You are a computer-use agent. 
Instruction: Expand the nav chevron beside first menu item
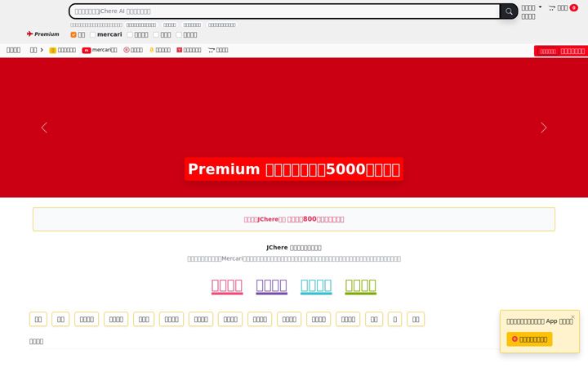coord(42,50)
